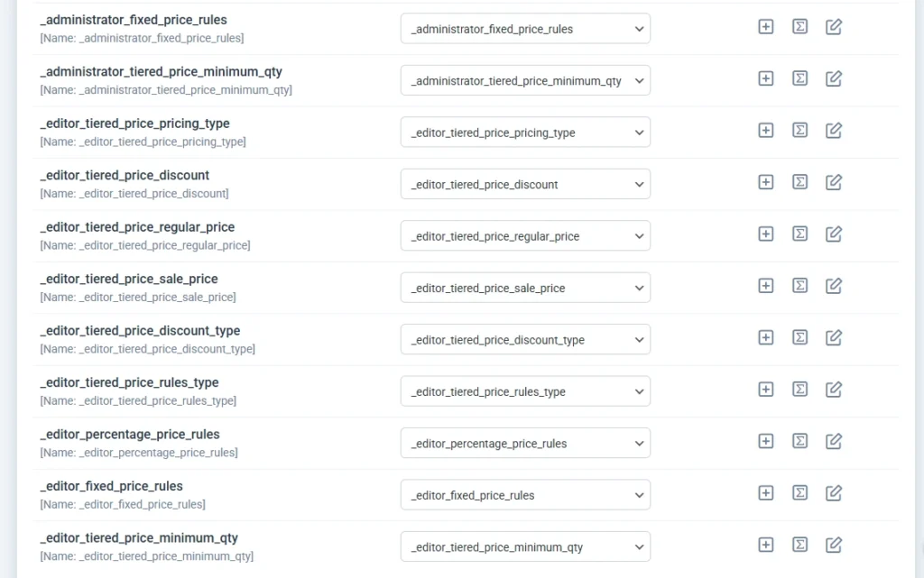Click sigma icon for _editor_fixed_price_rules row

[x=799, y=493]
